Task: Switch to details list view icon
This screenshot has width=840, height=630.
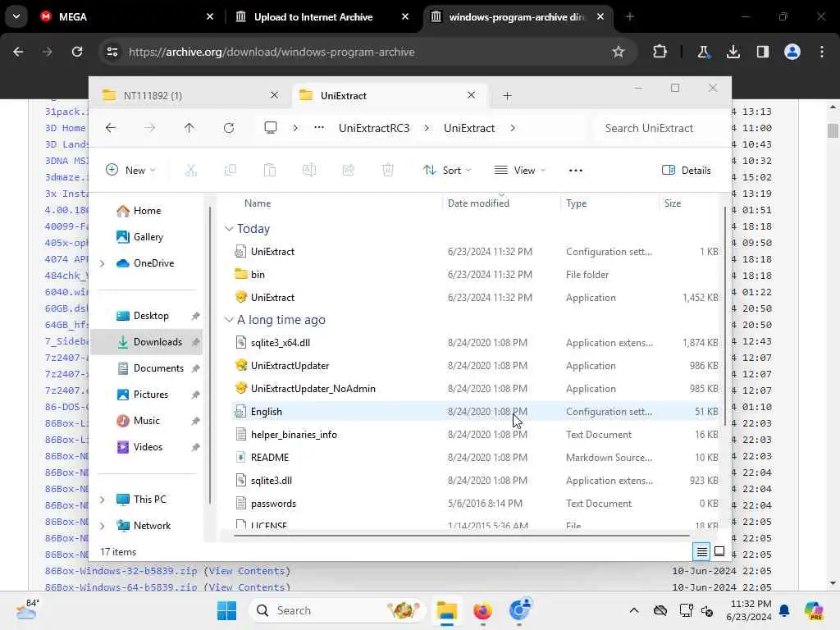Action: pos(702,551)
